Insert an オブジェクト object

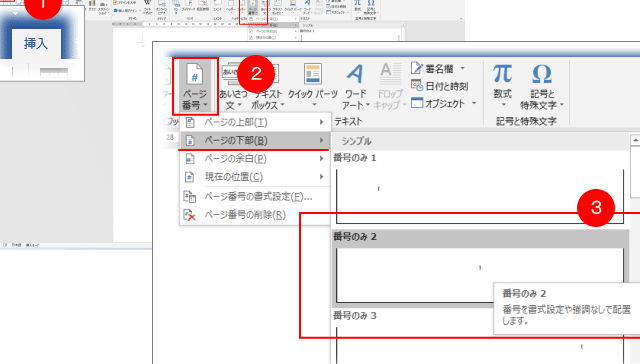pos(443,103)
